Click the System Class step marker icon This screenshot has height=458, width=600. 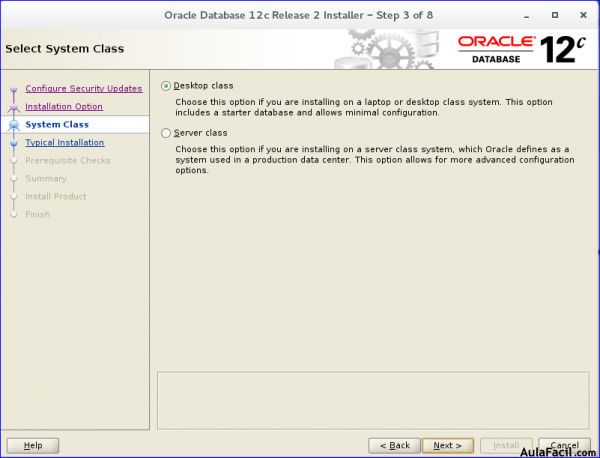click(x=14, y=125)
